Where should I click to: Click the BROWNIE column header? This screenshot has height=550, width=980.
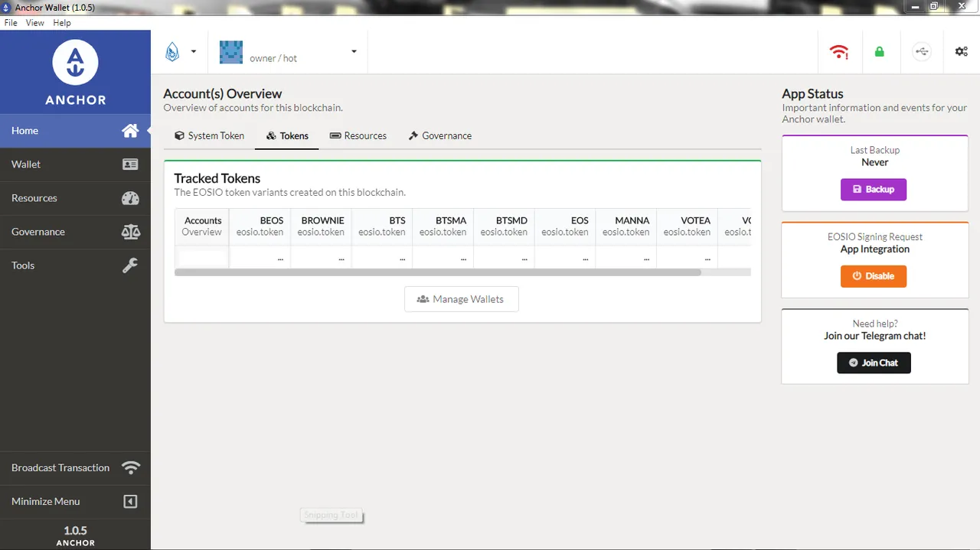tap(321, 226)
